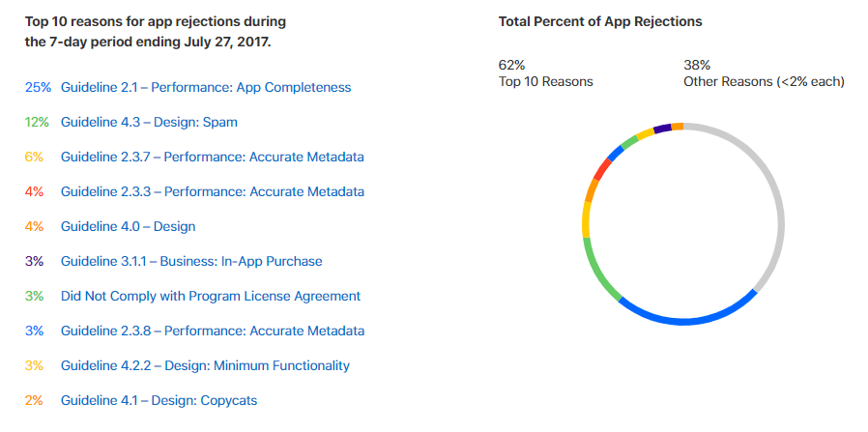This screenshot has width=868, height=432.
Task: Click the 25% percentage label
Action: 39,87
